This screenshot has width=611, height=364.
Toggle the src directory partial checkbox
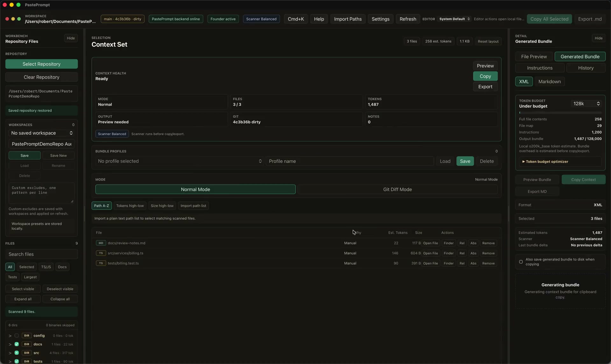pos(17,353)
